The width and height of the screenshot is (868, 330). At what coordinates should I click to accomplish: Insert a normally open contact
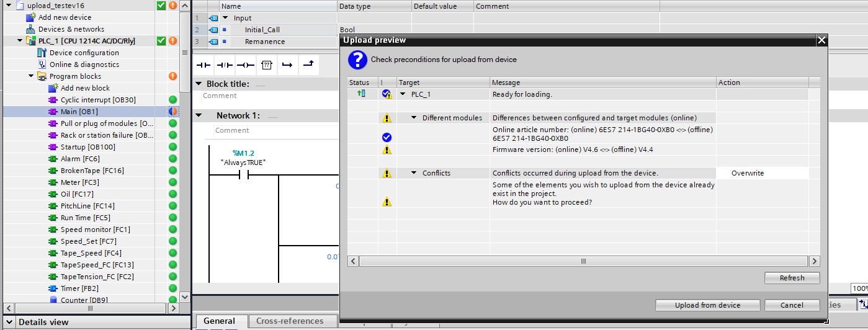[204, 65]
